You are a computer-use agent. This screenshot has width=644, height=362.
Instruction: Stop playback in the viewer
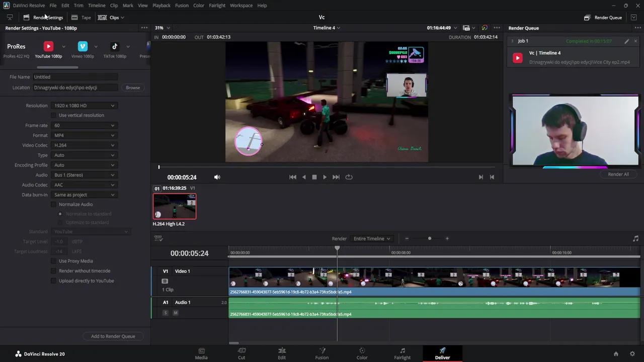pos(314,177)
